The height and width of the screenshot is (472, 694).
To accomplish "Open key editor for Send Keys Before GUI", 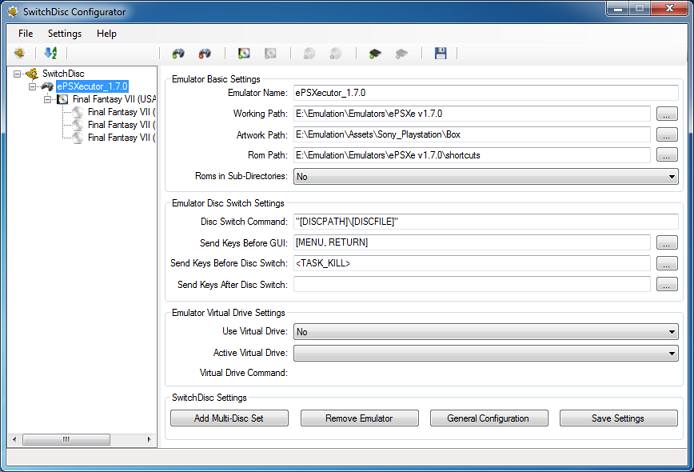I will pyautogui.click(x=667, y=243).
